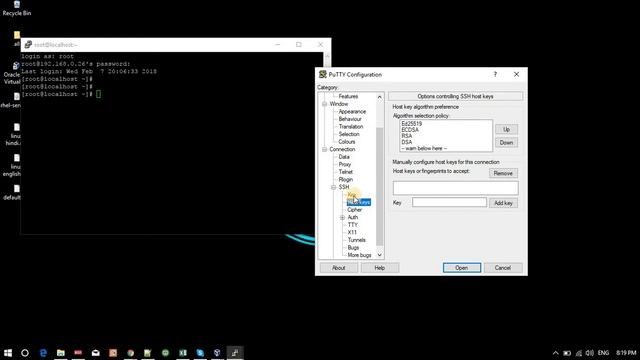Screen dimensions: 640x360
Task: Click the Cortana search circle icon
Action: (25, 353)
